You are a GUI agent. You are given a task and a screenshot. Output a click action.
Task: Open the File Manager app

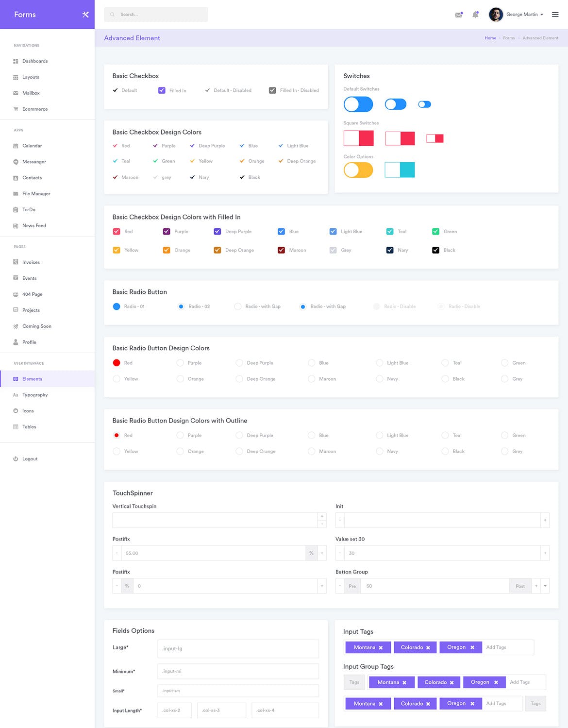pyautogui.click(x=36, y=193)
